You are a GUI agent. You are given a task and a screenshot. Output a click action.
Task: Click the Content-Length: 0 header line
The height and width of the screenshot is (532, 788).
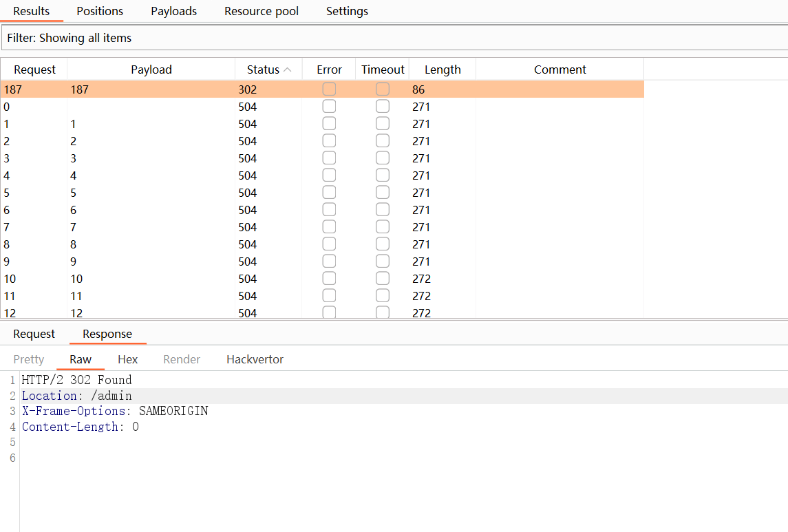pyautogui.click(x=81, y=427)
